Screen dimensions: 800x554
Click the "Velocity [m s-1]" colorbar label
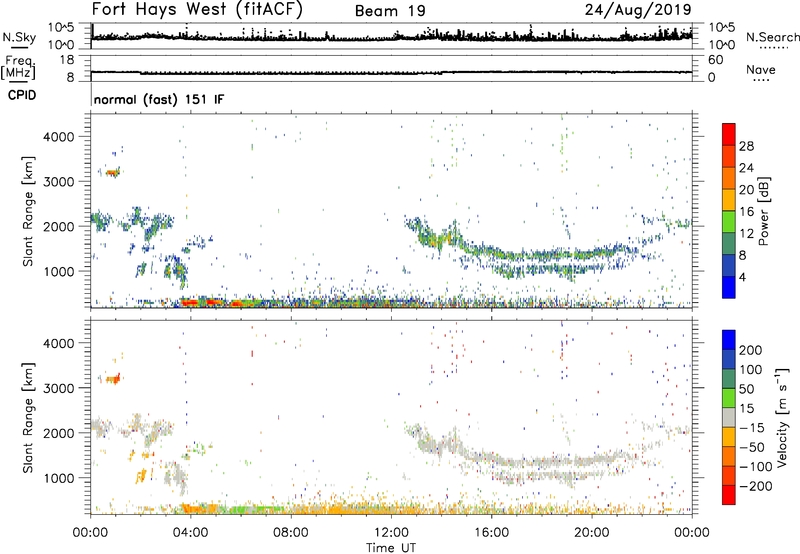pos(782,417)
